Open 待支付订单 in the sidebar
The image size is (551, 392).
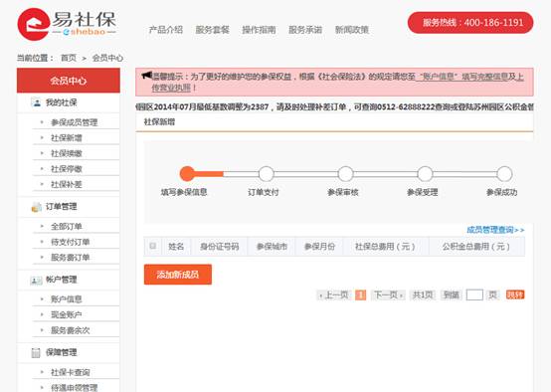71,242
